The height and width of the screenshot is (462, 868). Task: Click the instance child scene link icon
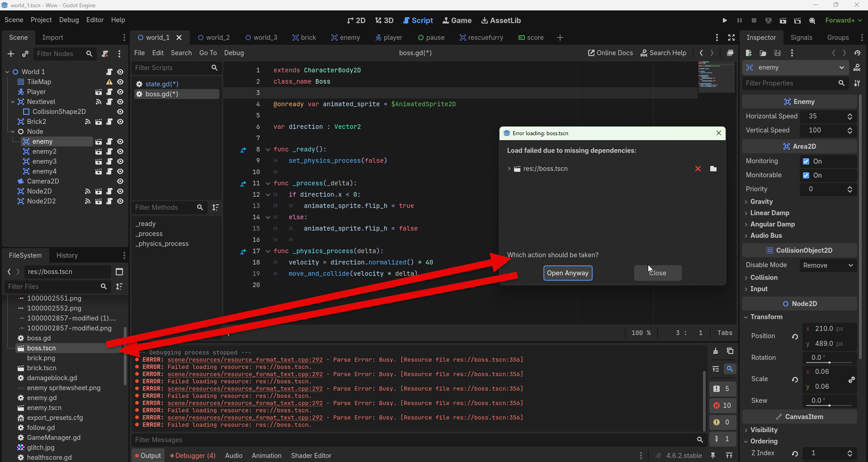click(x=25, y=54)
